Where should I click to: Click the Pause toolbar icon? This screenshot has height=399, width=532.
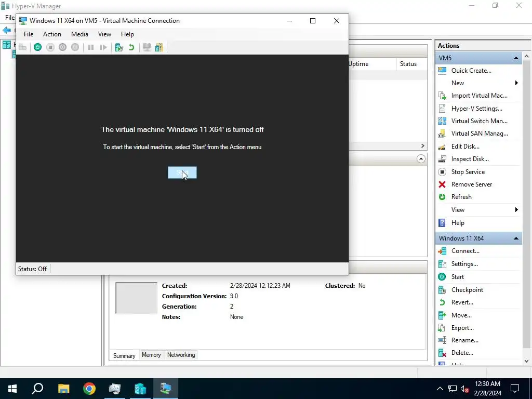[x=90, y=47]
